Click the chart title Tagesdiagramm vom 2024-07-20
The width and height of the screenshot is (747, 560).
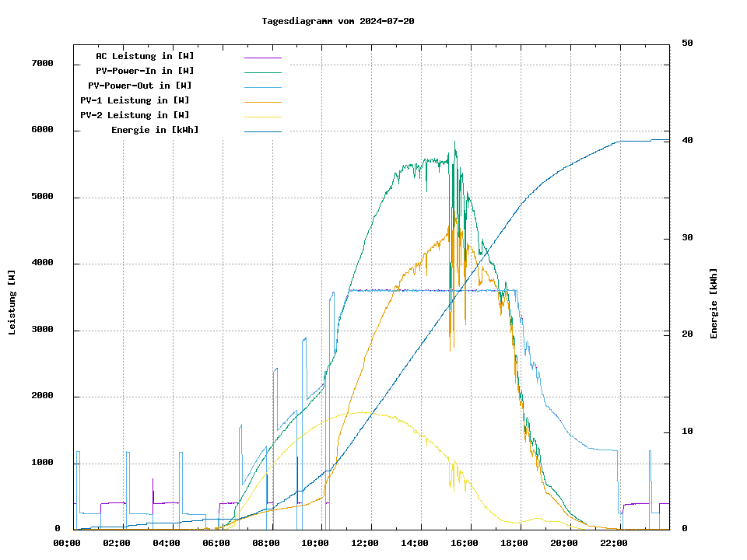tap(338, 21)
